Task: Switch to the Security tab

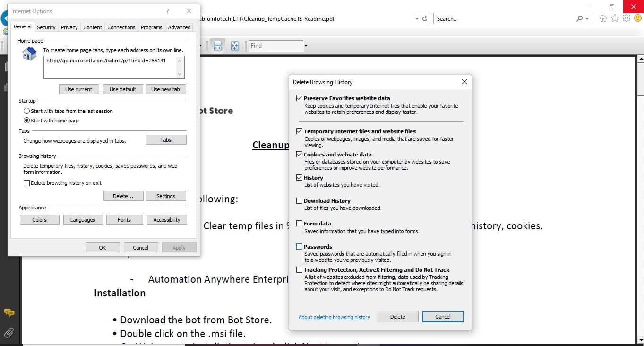Action: (x=46, y=27)
